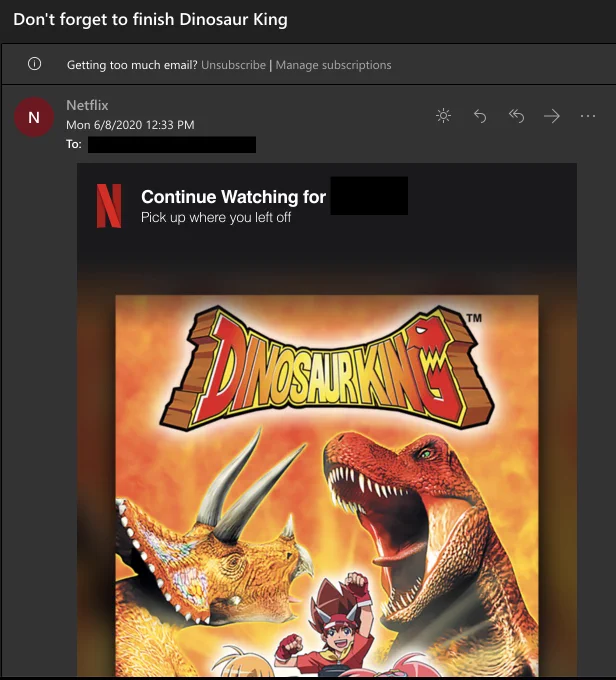
Task: Click the Netflix sender avatar
Action: [34, 117]
